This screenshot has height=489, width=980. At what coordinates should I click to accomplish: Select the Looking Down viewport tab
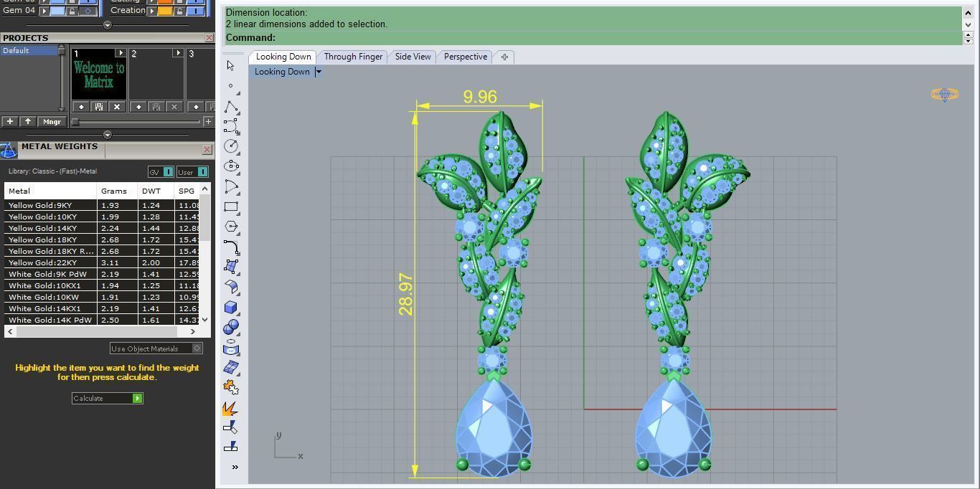click(283, 57)
